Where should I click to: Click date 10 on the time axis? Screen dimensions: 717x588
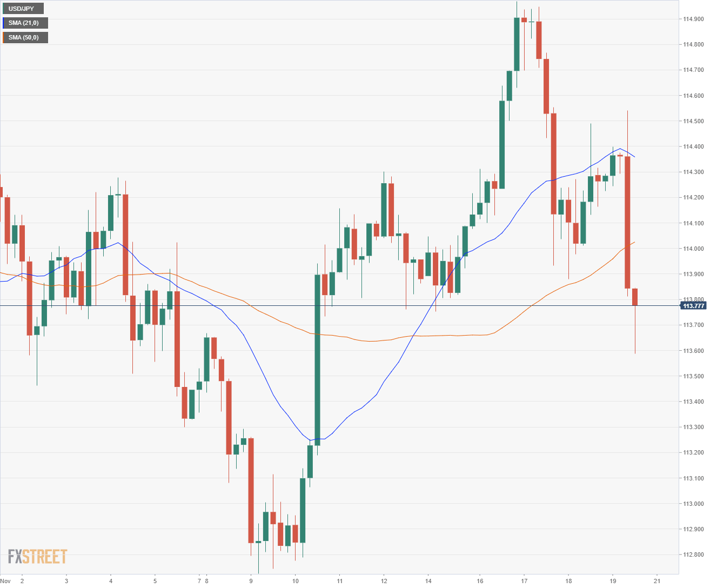point(296,581)
